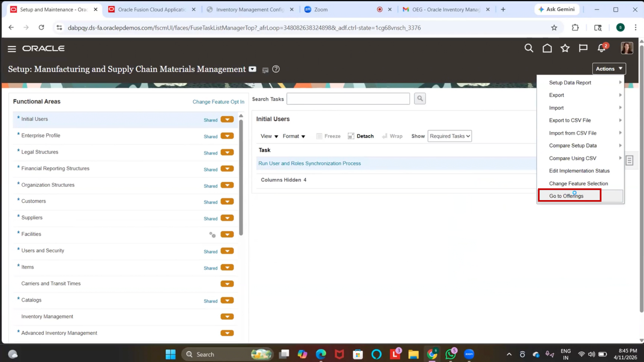
Task: Click Change Feature Opt In link
Action: tap(218, 102)
